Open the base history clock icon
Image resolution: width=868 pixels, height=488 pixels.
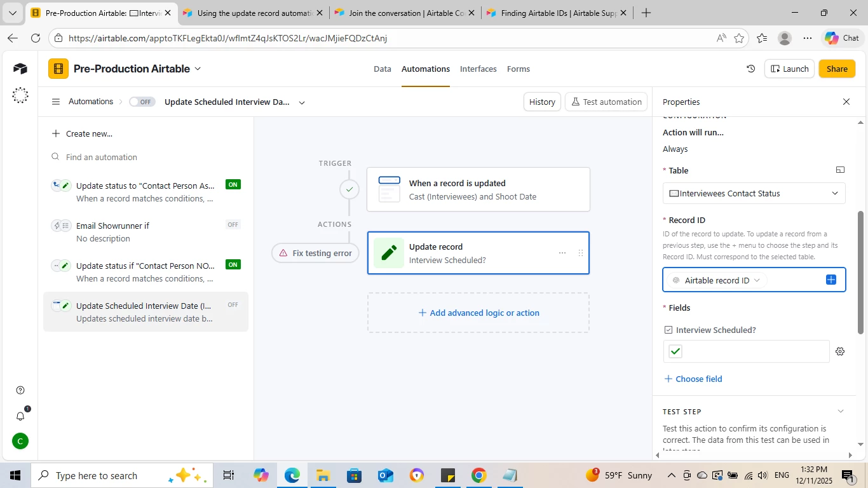pyautogui.click(x=750, y=69)
